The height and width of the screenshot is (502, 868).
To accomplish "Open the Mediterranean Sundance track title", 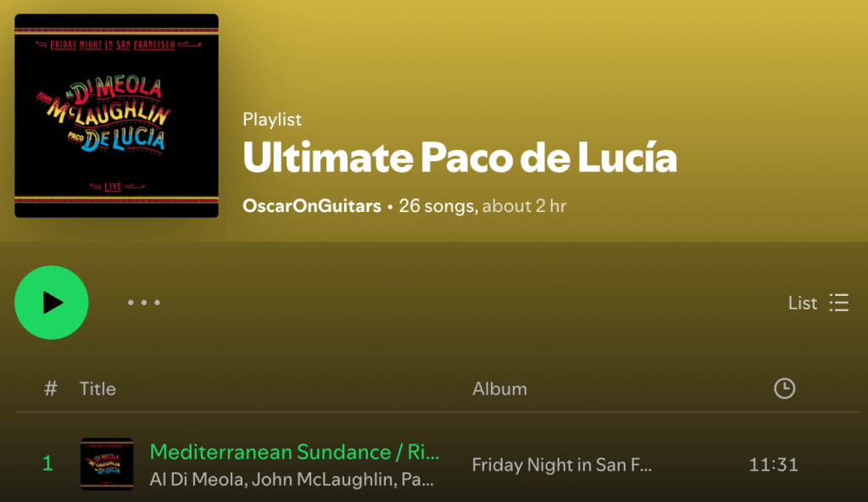I will tap(294, 452).
